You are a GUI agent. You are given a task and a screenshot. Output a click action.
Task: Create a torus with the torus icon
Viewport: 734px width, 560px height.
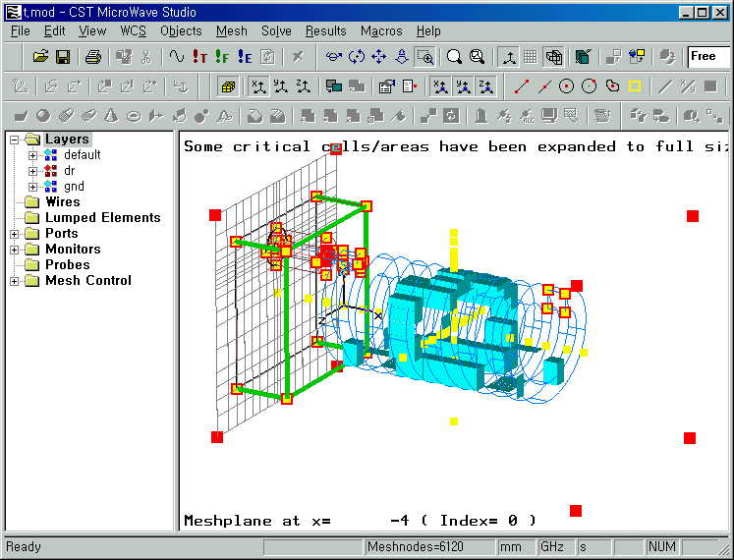tap(134, 116)
